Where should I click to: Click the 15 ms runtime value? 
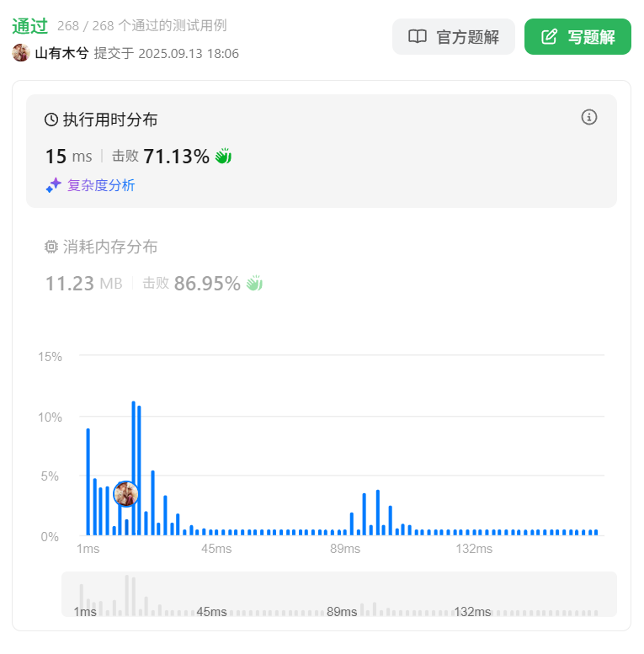tap(69, 157)
